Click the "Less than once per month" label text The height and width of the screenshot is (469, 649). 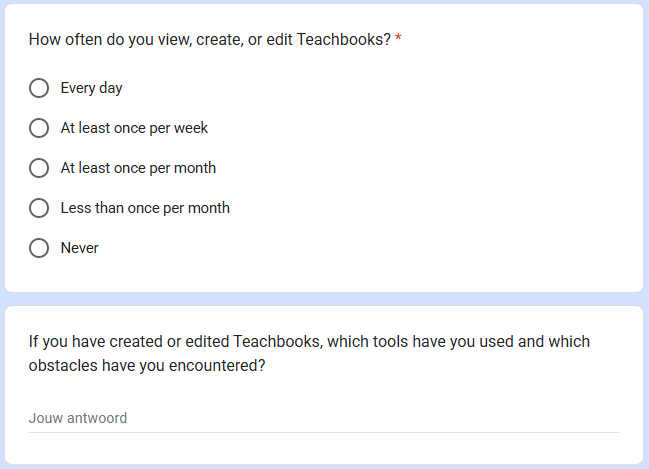point(145,208)
